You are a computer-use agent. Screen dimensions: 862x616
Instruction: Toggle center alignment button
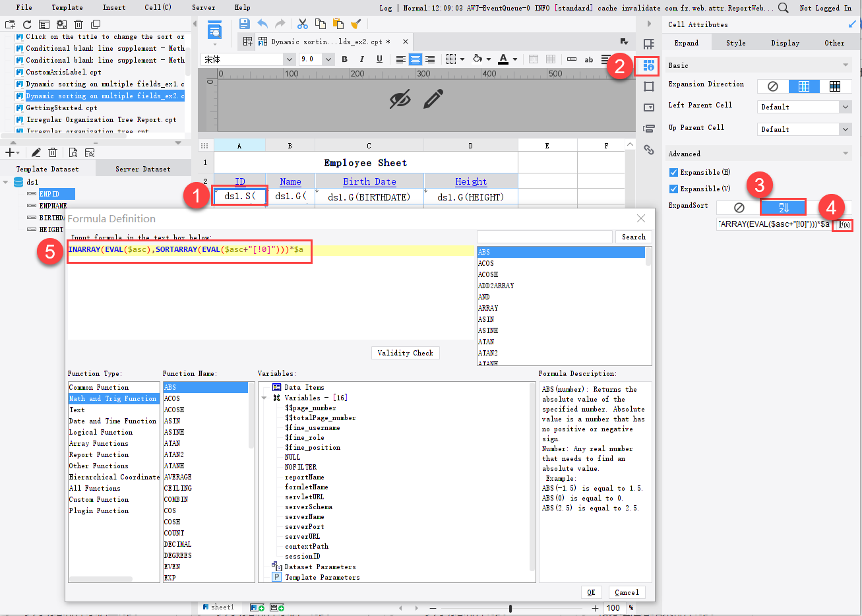tap(415, 59)
